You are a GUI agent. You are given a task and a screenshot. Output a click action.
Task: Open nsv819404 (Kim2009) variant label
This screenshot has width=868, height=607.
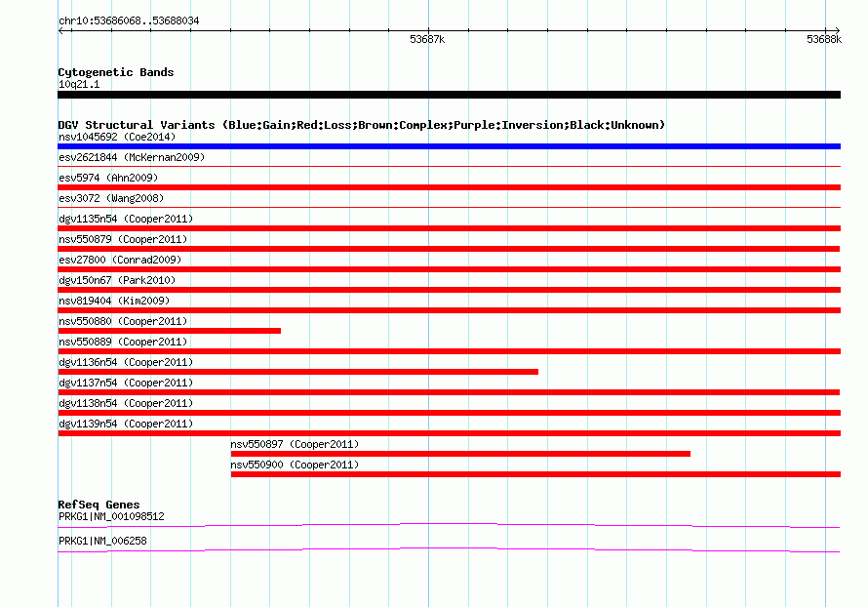tap(114, 301)
